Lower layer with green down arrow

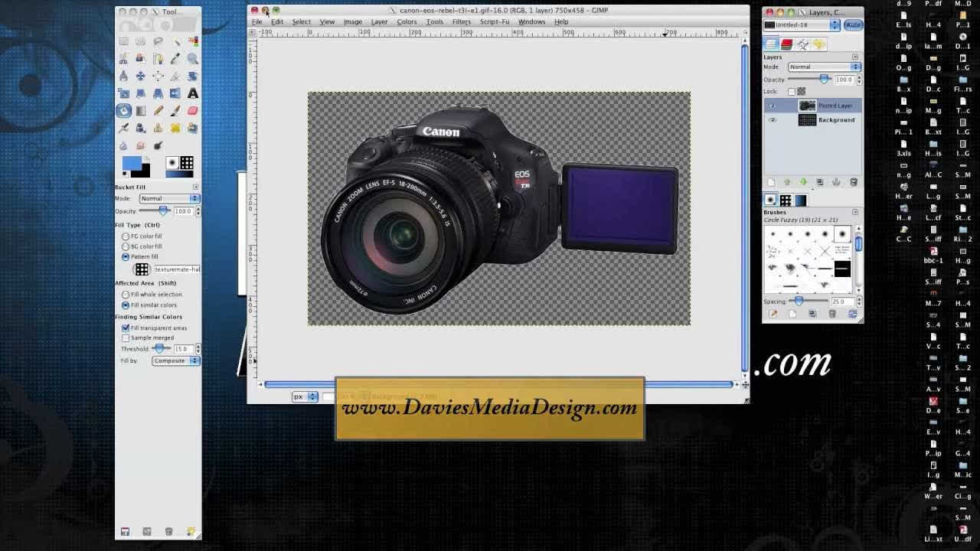pos(803,182)
